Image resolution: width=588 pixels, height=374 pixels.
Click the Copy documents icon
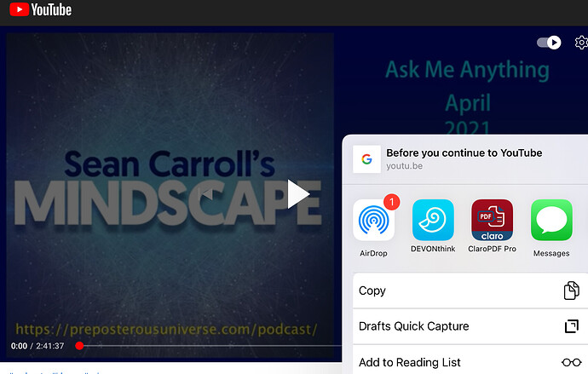click(x=572, y=291)
